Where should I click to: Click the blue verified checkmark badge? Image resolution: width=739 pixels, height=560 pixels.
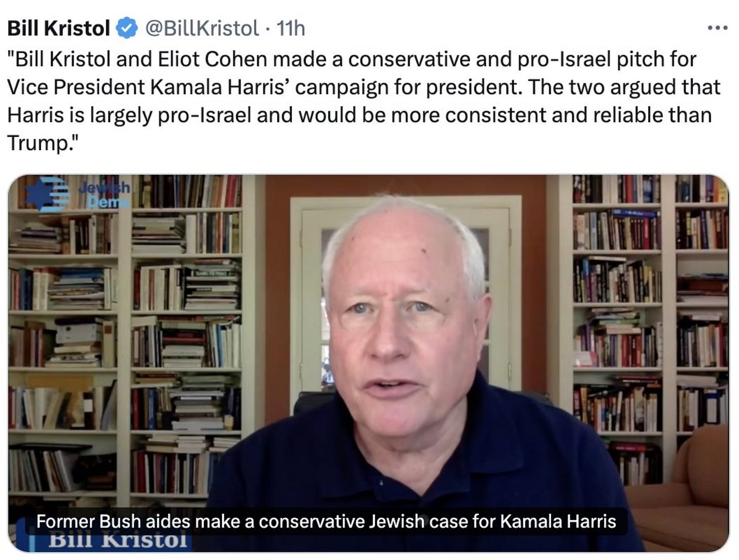tap(127, 28)
